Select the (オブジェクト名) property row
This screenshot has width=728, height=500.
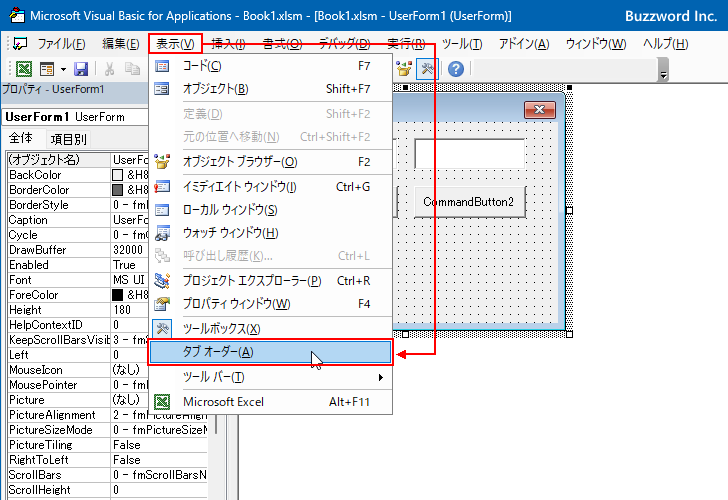click(78, 160)
